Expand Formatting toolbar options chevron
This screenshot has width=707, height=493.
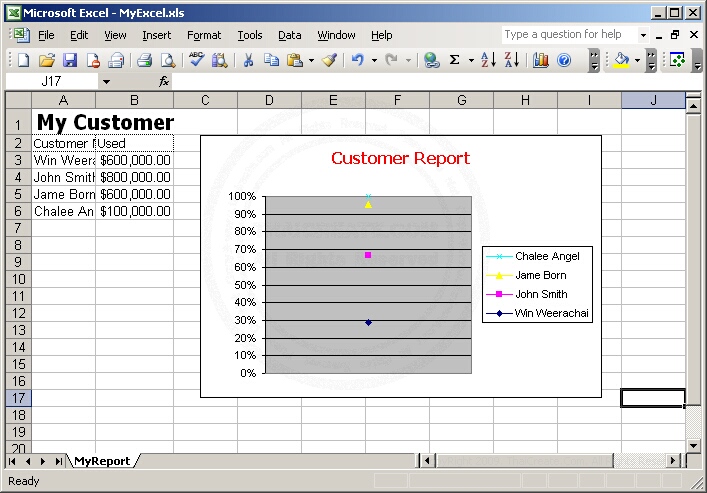pyautogui.click(x=652, y=60)
